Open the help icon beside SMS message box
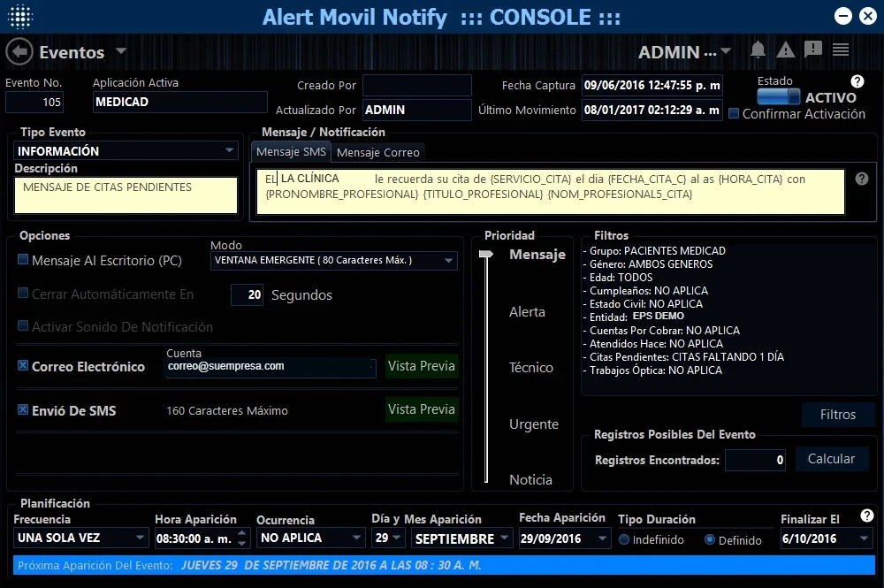 coord(861,179)
